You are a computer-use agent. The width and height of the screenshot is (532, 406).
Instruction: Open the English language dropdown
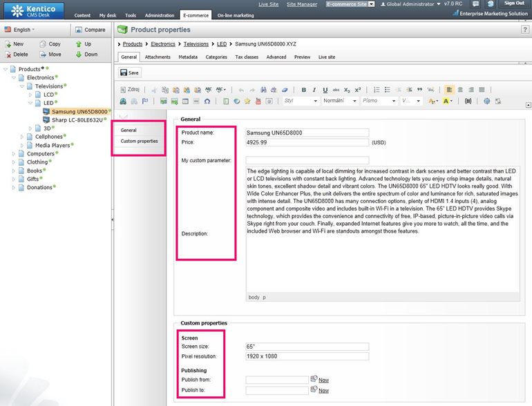pyautogui.click(x=20, y=30)
